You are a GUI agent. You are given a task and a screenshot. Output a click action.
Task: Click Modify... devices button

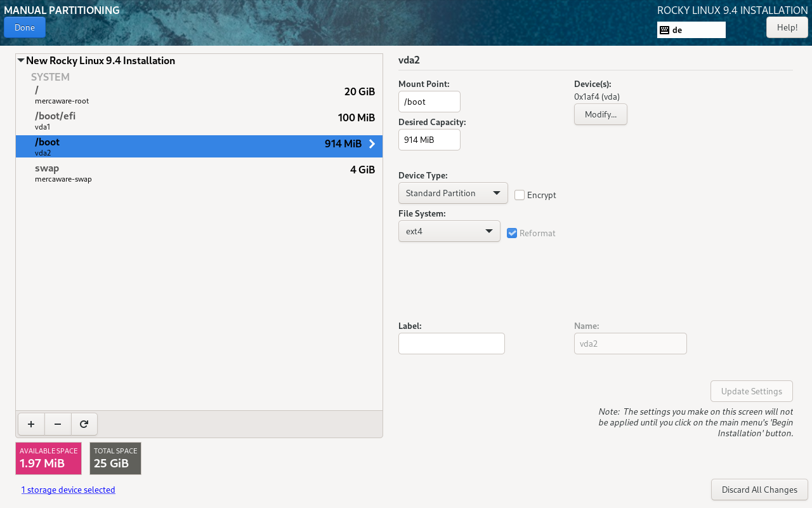click(x=601, y=114)
